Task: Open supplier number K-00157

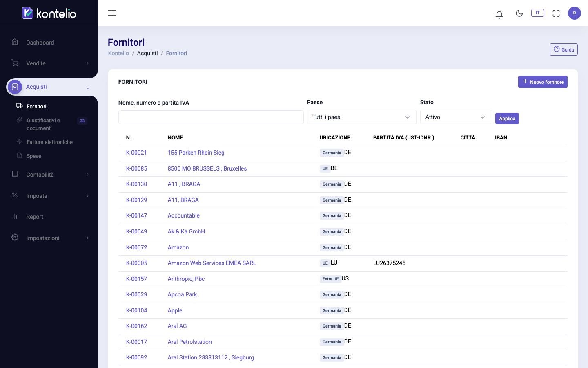Action: 136,279
